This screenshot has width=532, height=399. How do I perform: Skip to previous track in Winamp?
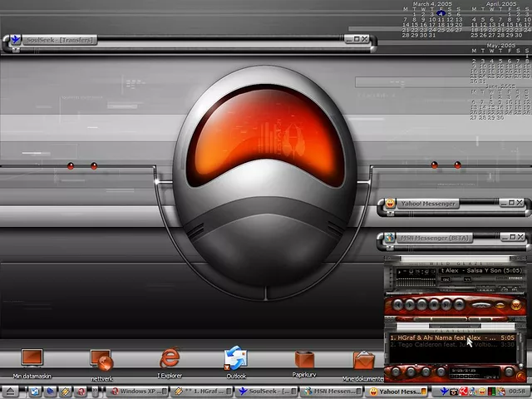[398, 305]
